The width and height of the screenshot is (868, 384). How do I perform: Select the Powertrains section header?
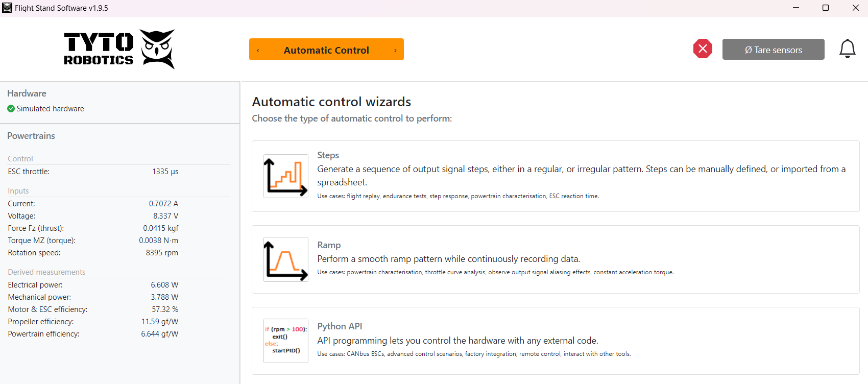pyautogui.click(x=31, y=136)
